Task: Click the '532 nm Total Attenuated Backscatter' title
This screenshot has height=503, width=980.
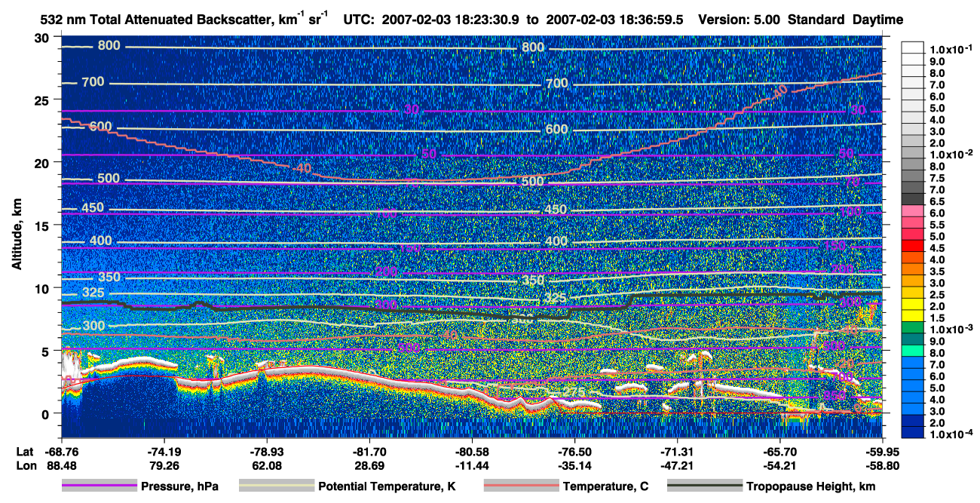Action: coord(156,19)
